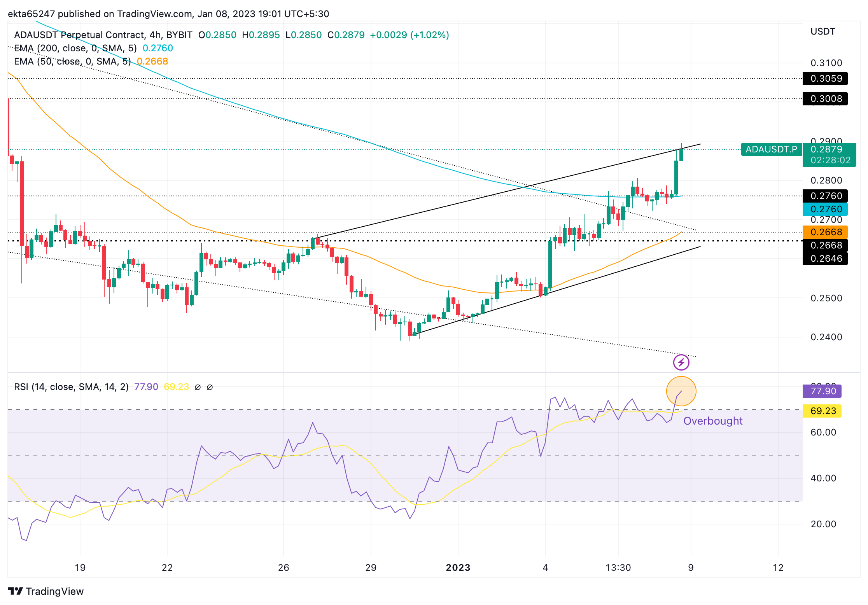Click the 2023 label on the time axis
868x605 pixels.
(x=458, y=568)
